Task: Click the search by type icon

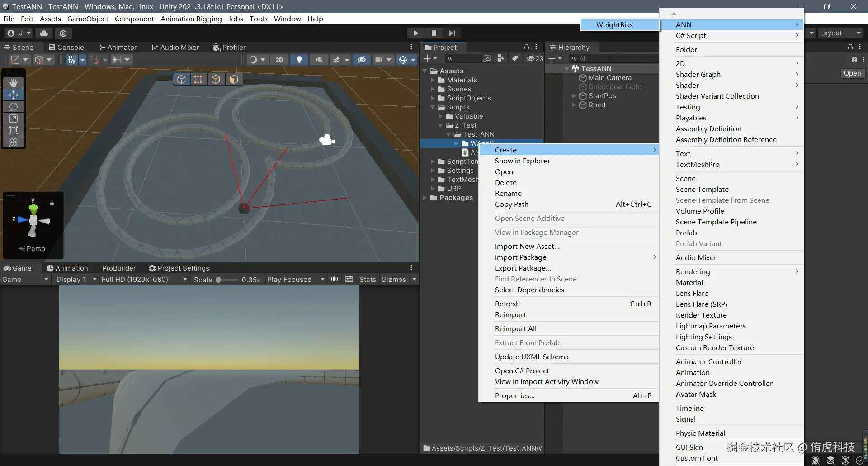Action: point(500,58)
